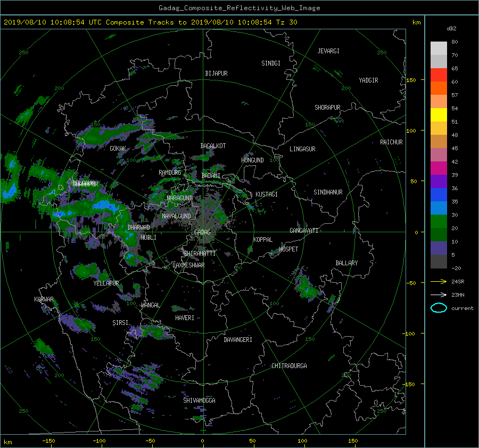Click the DAVANGERI city label
This screenshot has width=479, height=448.
click(x=238, y=340)
